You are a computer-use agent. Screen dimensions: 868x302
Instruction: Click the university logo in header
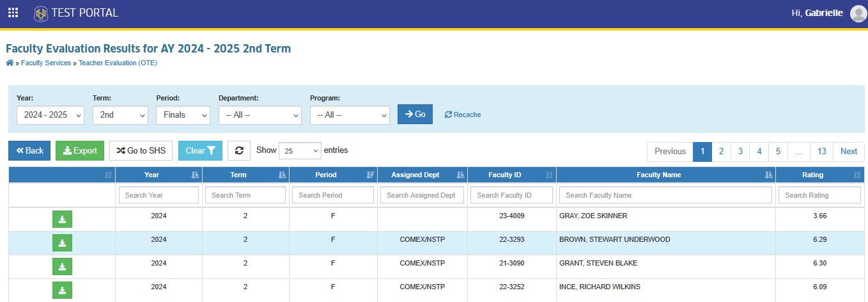click(x=41, y=13)
